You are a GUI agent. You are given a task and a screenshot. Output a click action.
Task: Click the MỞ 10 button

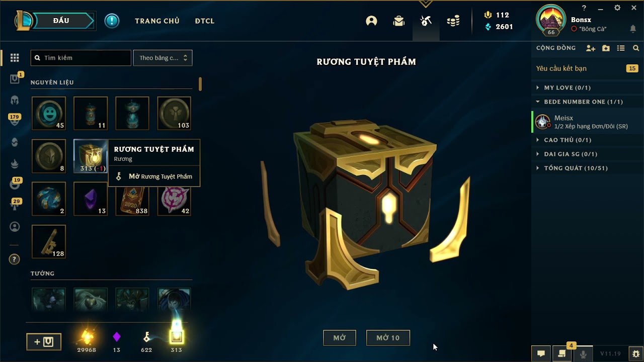point(388,338)
